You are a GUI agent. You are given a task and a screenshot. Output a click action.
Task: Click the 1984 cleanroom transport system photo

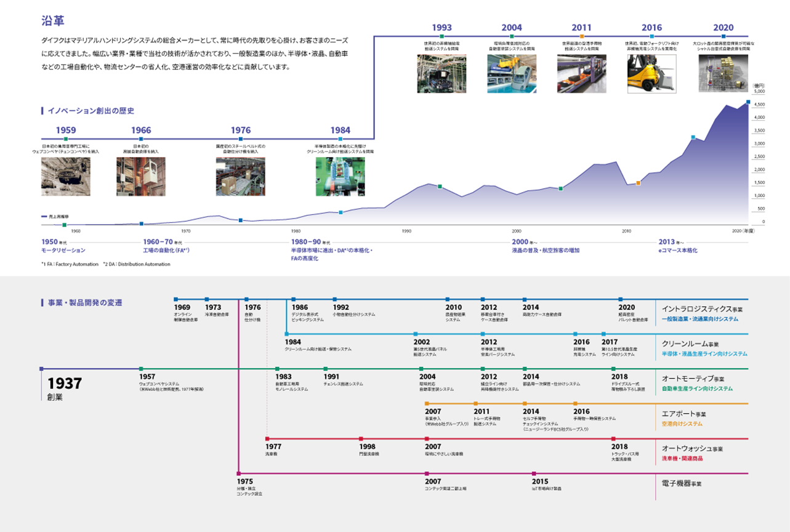tap(340, 177)
